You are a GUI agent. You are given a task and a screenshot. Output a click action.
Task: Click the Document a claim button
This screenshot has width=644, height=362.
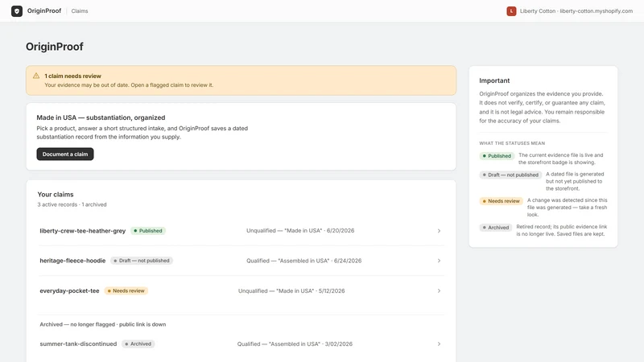pos(65,154)
